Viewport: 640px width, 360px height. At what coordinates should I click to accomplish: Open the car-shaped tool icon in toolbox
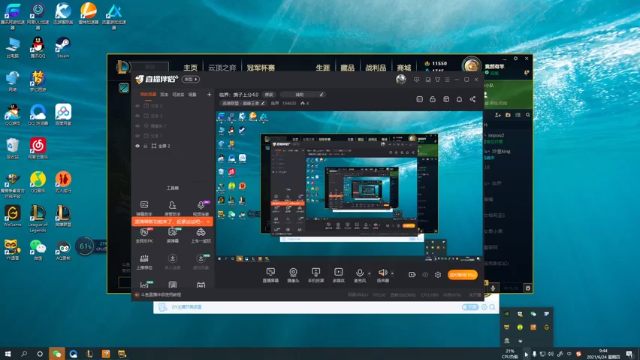tap(201, 236)
